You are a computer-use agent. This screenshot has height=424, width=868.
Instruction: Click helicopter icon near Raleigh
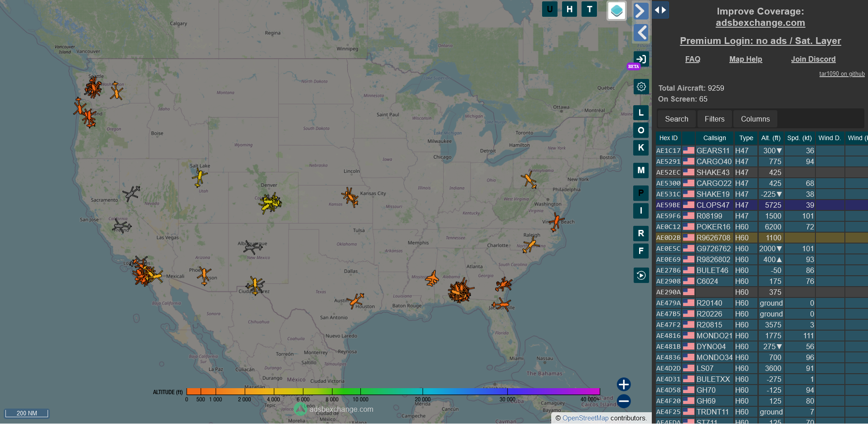(x=530, y=245)
